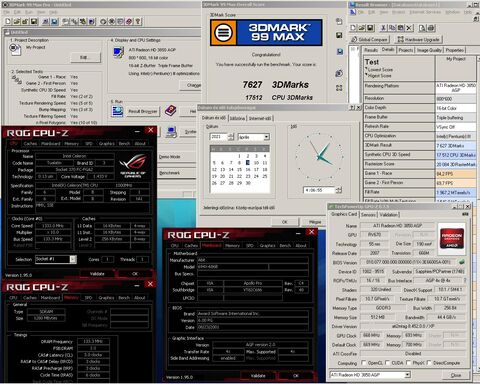Click the Save icon in Result Browser toolbar

(x=370, y=28)
